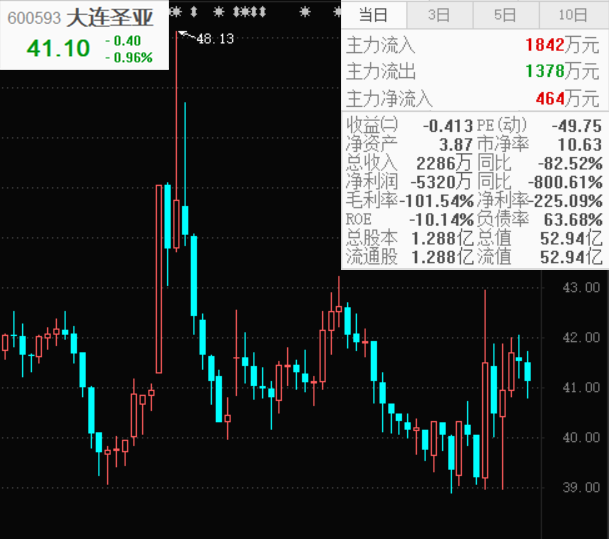Switch to the 3日 tab
The height and width of the screenshot is (539, 609).
439,15
